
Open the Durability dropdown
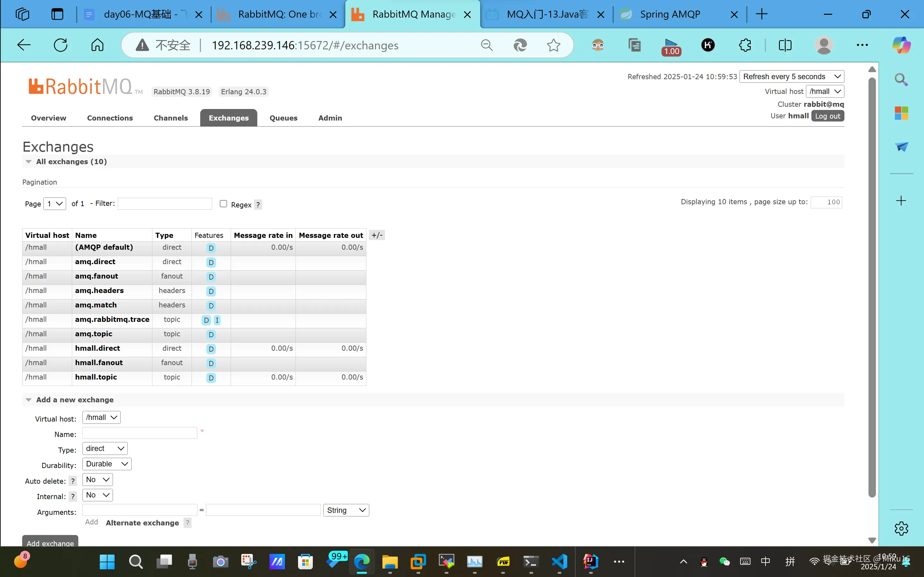(107, 464)
